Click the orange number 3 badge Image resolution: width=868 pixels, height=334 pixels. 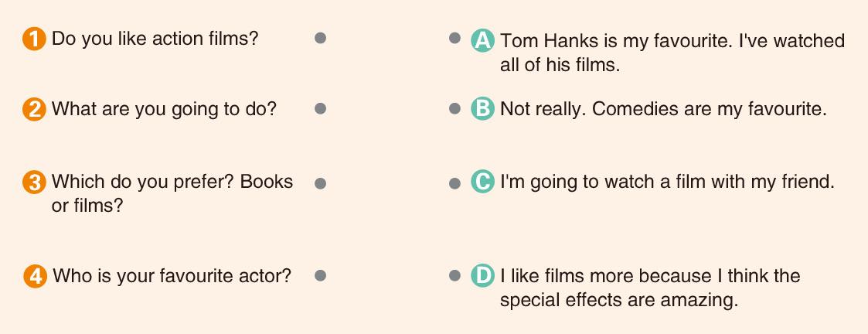click(34, 182)
